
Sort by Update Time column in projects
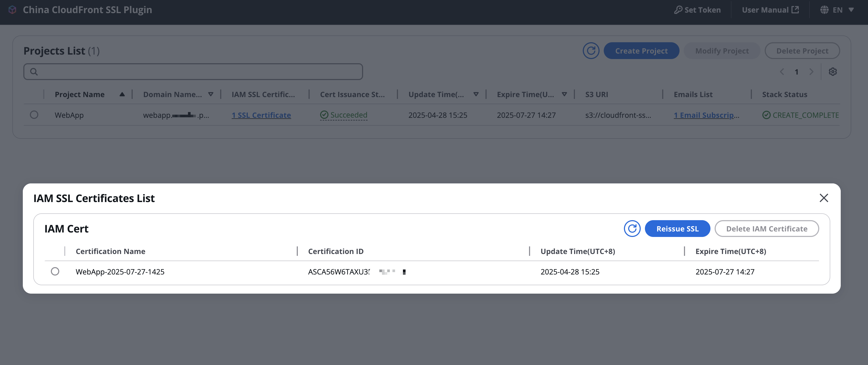pos(476,94)
